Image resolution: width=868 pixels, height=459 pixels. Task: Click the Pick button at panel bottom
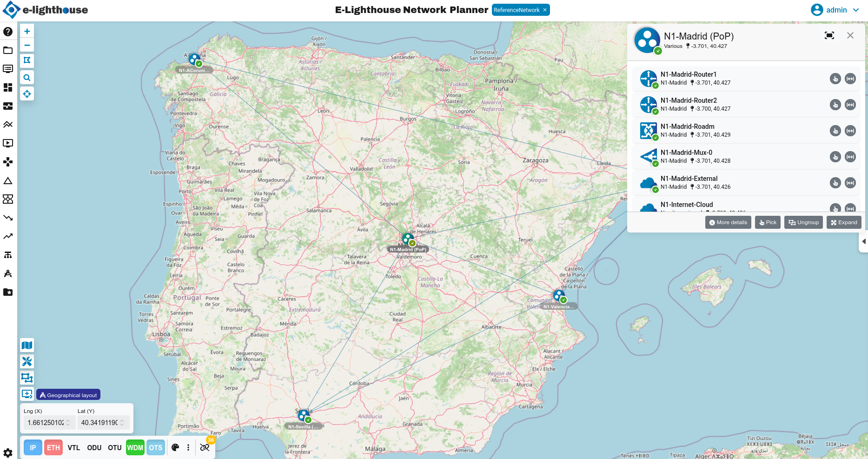click(768, 222)
